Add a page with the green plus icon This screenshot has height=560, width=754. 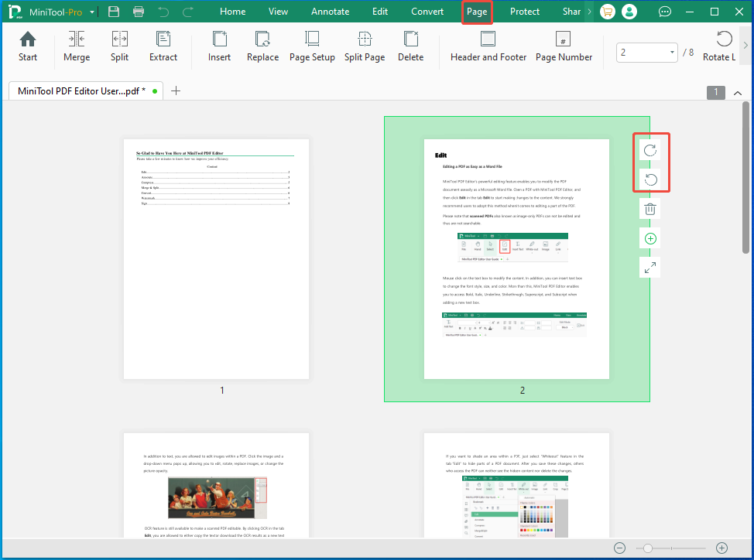click(x=650, y=239)
